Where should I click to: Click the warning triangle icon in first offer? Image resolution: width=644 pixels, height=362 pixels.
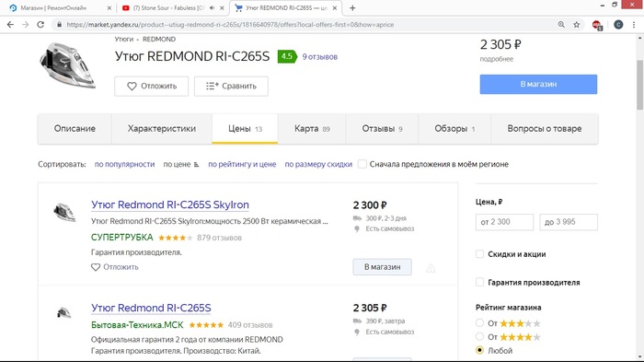coord(431,268)
